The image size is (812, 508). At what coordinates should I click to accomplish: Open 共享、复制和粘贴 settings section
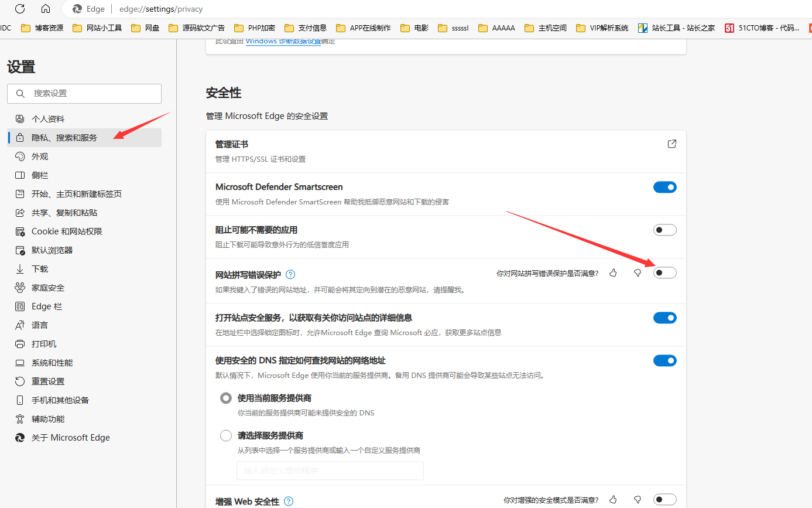pos(84,213)
